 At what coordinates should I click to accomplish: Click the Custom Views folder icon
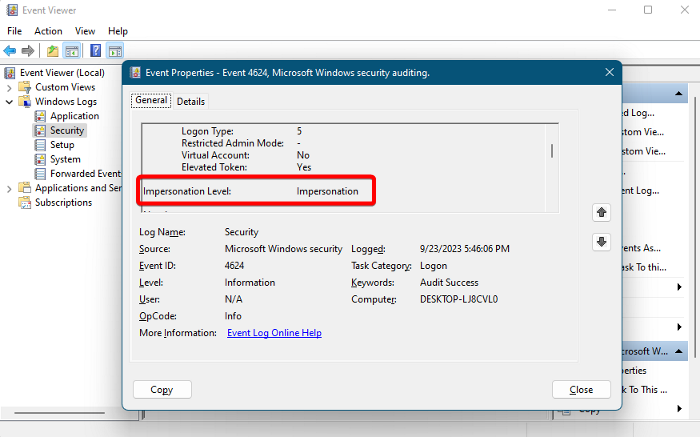[25, 87]
